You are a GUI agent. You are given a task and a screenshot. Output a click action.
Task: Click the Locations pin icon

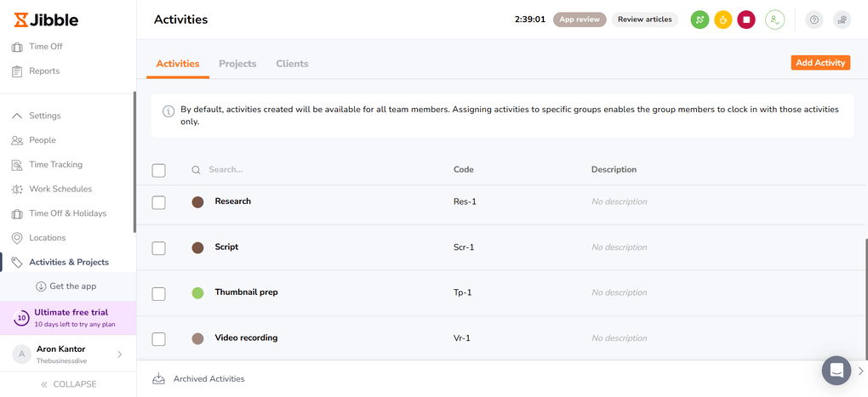pos(17,238)
